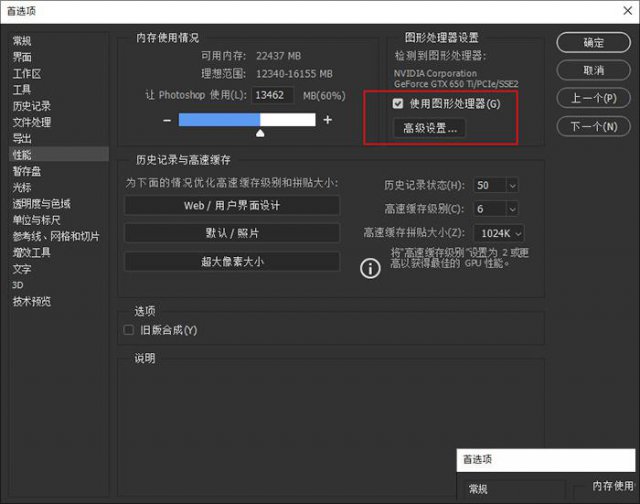640x504 pixels.
Task: Switch to 界面 preferences category
Action: point(22,57)
